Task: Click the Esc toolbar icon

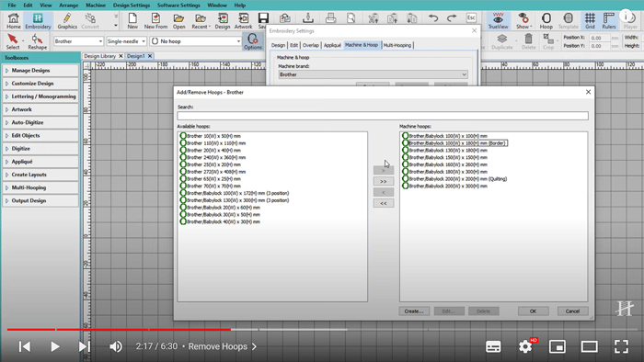Action: coord(471,18)
